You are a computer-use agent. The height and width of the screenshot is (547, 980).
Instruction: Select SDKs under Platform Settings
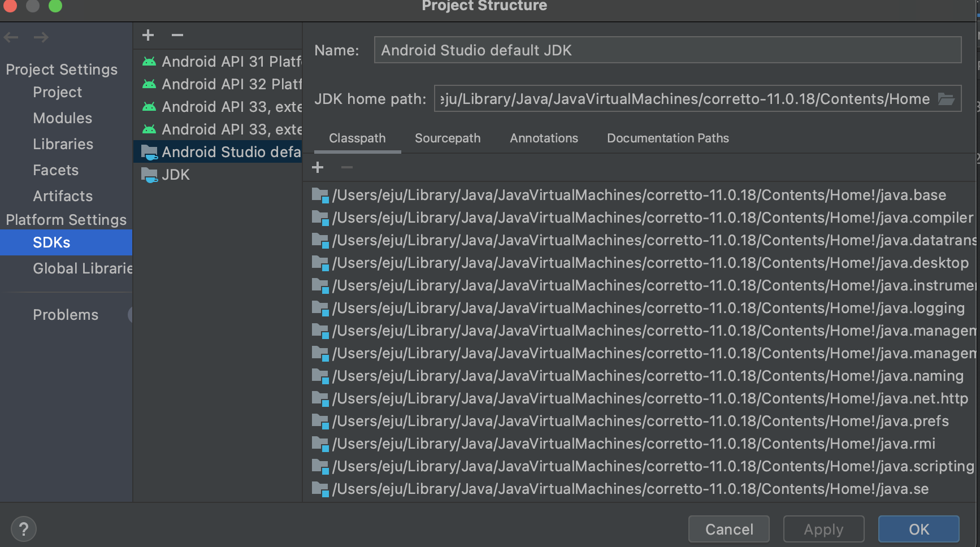coord(66,242)
